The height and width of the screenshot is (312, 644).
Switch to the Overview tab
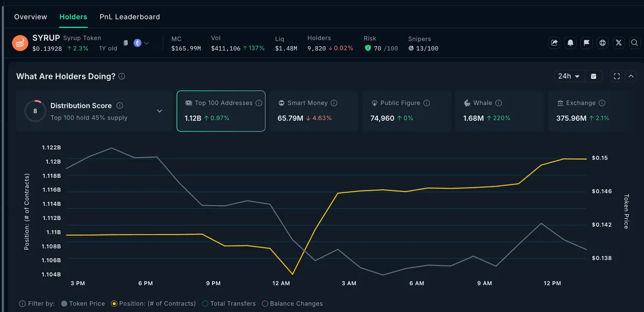(x=31, y=17)
